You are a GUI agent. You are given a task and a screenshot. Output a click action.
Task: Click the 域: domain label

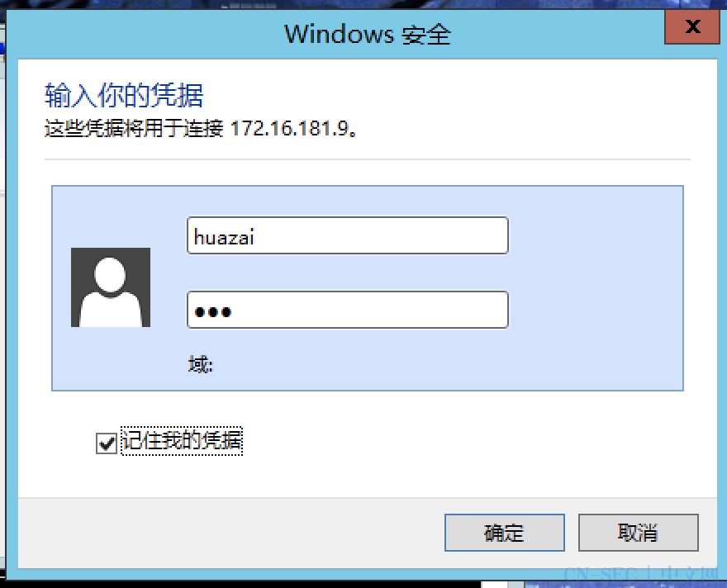[200, 365]
